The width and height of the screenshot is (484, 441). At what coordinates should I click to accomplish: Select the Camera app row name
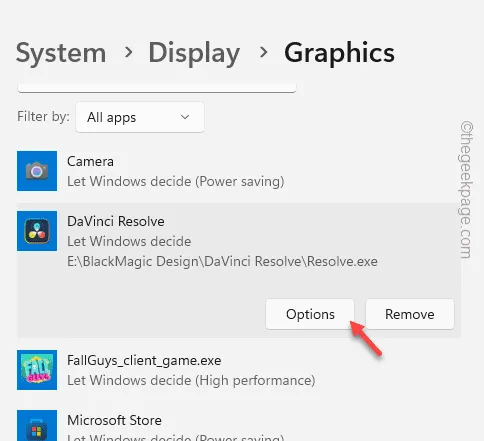pos(90,162)
